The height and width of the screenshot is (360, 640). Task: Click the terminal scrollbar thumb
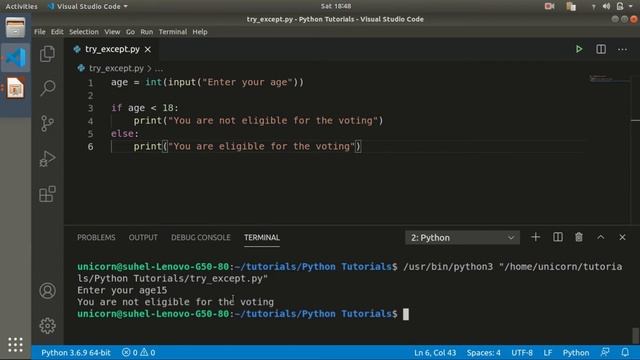pyautogui.click(x=635, y=336)
